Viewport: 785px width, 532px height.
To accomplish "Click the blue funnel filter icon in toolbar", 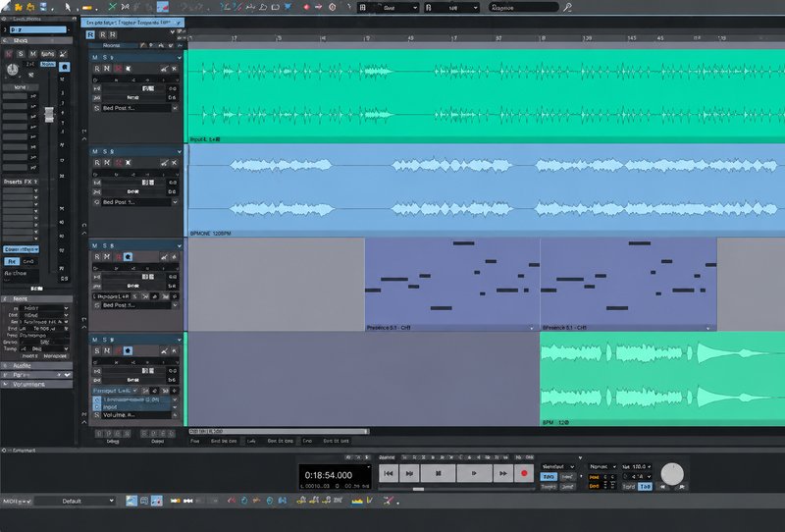I will point(288,7).
